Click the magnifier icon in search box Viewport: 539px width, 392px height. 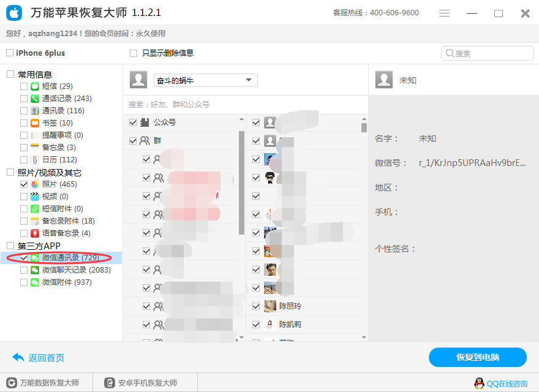pyautogui.click(x=450, y=53)
